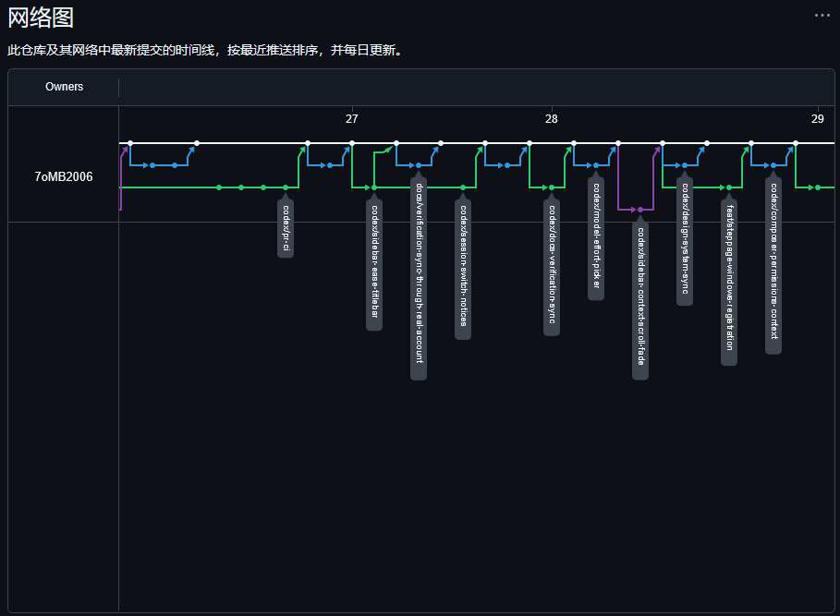The width and height of the screenshot is (840, 616).
Task: Open the codex/docs-verification-sync branch label
Action: 552,268
